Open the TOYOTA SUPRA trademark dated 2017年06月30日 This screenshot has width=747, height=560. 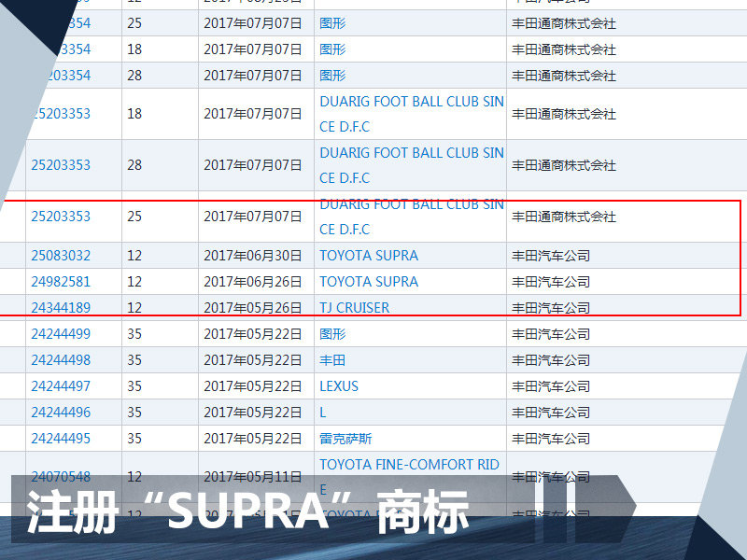[x=369, y=256]
